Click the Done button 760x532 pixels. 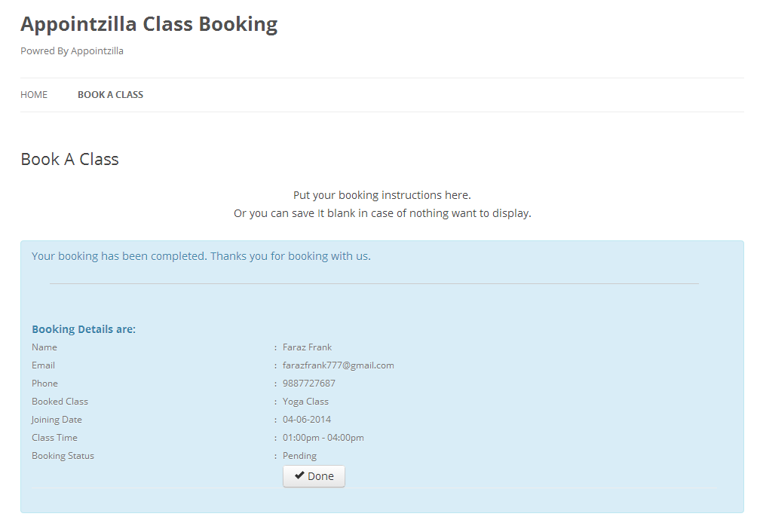coord(314,476)
